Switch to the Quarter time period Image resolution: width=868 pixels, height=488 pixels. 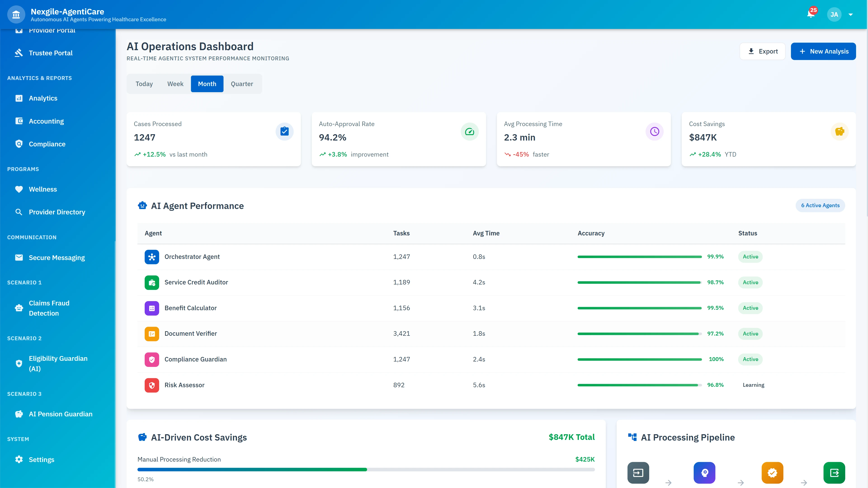(242, 84)
